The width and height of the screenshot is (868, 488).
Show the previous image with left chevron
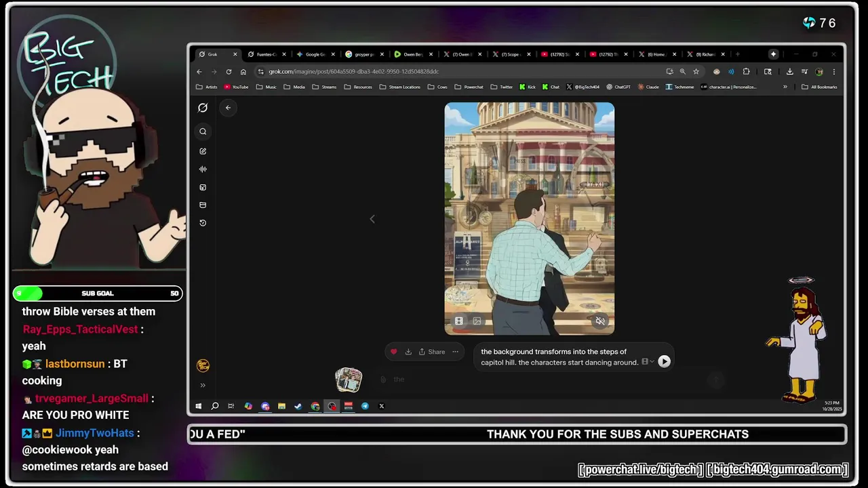tap(372, 219)
